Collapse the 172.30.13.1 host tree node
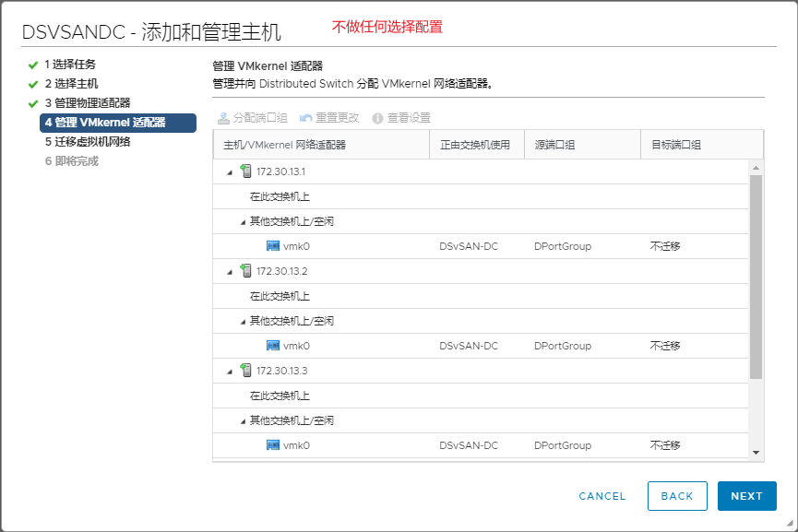The width and height of the screenshot is (798, 532). coord(229,172)
